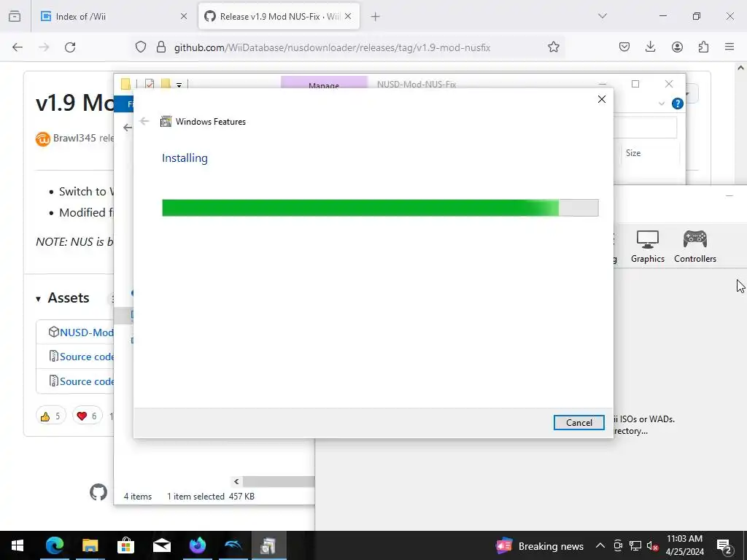Open network tray icon

coord(635,545)
